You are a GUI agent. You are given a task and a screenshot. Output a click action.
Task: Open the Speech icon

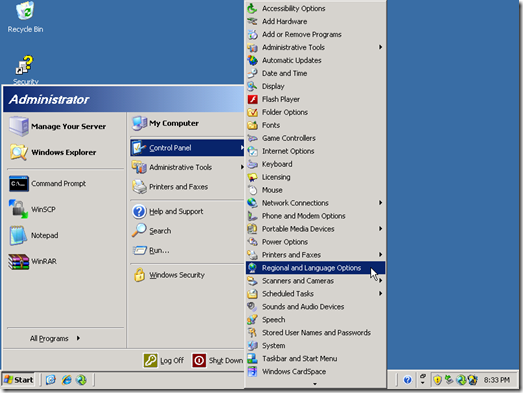point(252,320)
